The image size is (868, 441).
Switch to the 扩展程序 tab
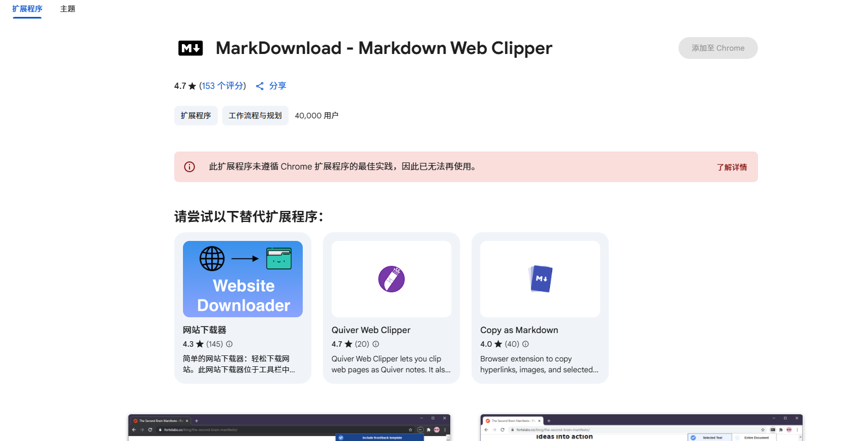[x=27, y=9]
